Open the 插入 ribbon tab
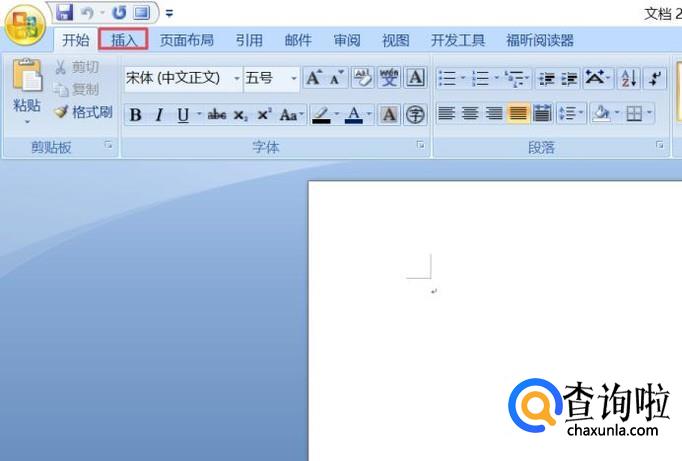Image resolution: width=682 pixels, height=461 pixels. [x=124, y=40]
